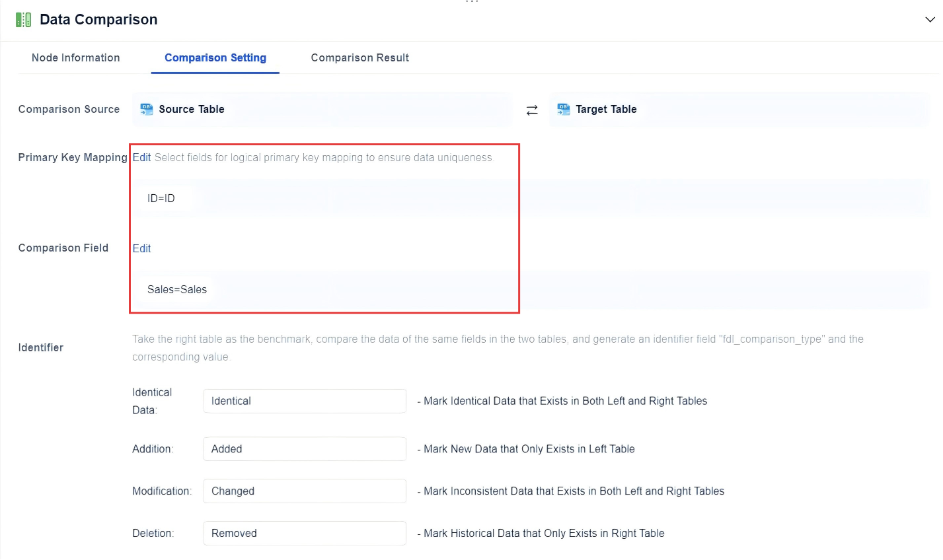Open the Source Table selector
The image size is (943, 560).
click(x=322, y=110)
